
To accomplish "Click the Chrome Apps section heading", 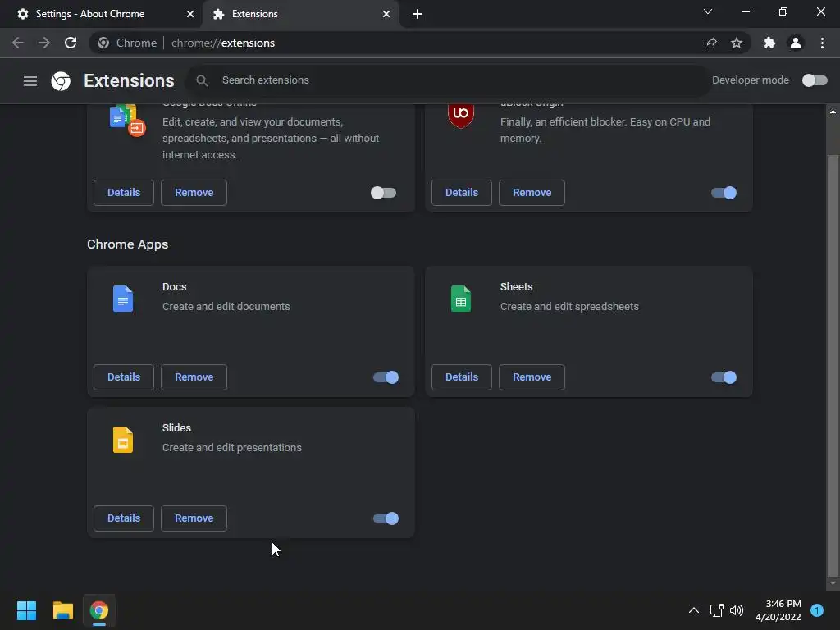I will point(127,244).
